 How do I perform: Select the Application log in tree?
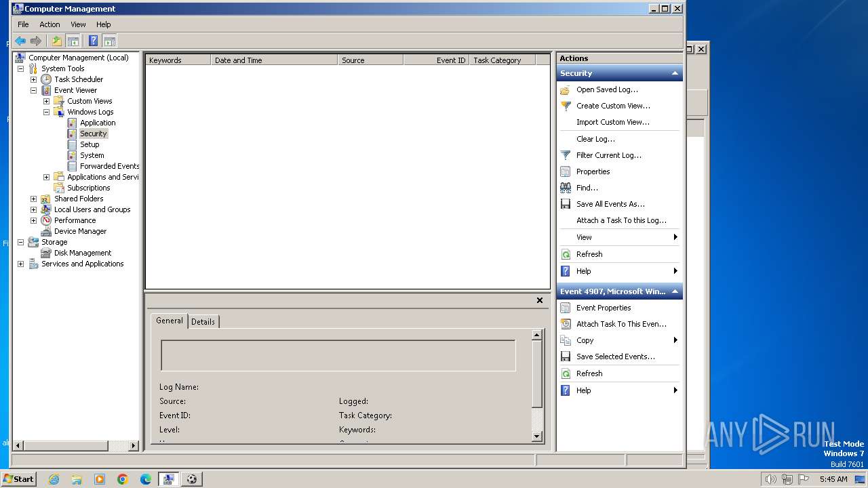(x=98, y=123)
